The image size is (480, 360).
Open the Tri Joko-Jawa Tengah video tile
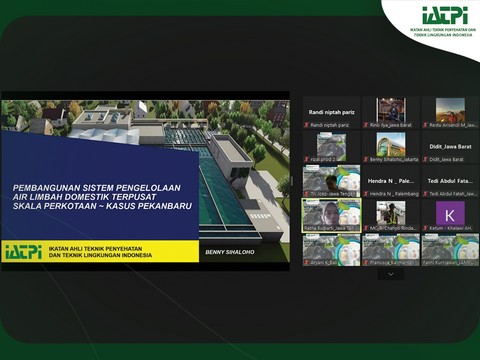pyautogui.click(x=331, y=181)
